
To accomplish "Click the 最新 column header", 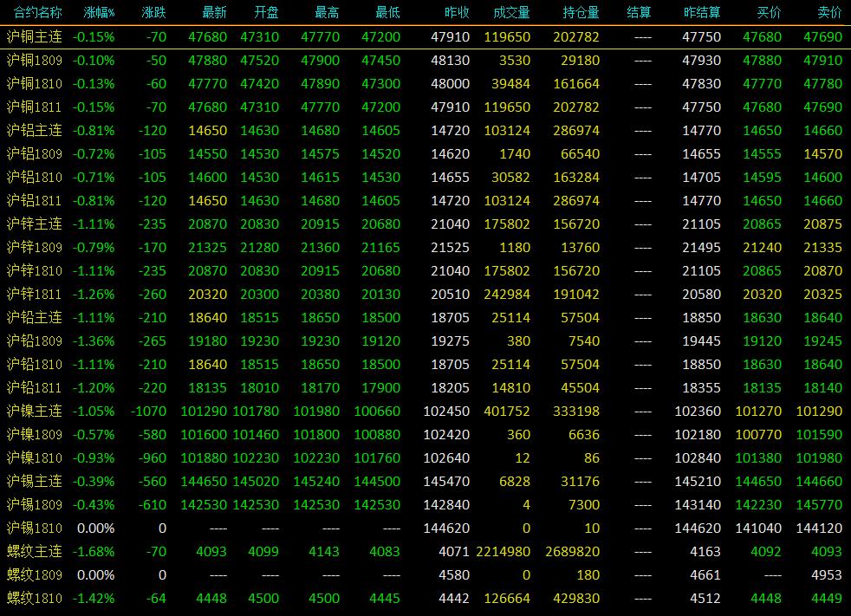I will tap(214, 12).
